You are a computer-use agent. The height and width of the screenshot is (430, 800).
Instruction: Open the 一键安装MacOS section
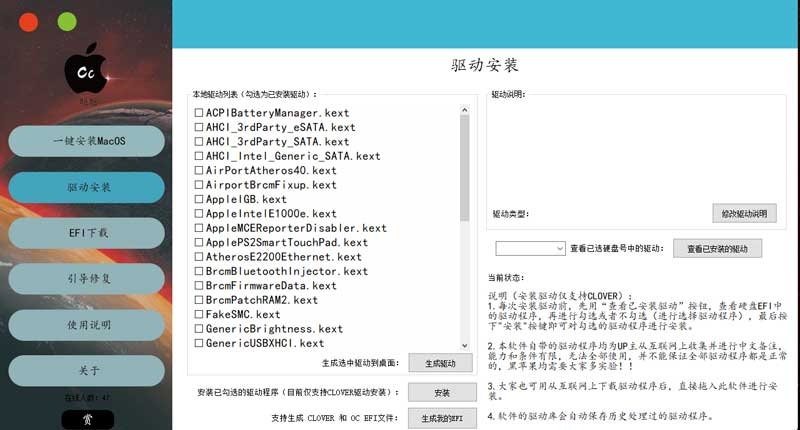coord(87,141)
